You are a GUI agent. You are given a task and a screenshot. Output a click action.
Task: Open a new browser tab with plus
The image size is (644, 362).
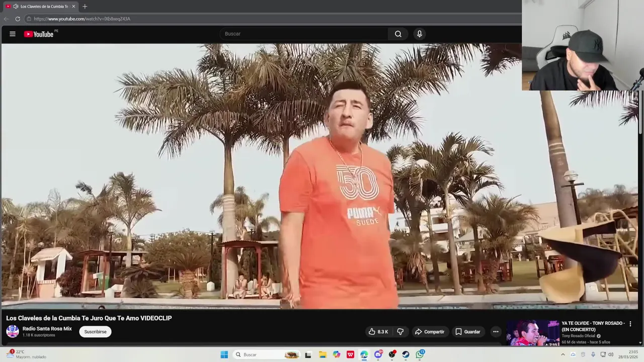pos(85,7)
